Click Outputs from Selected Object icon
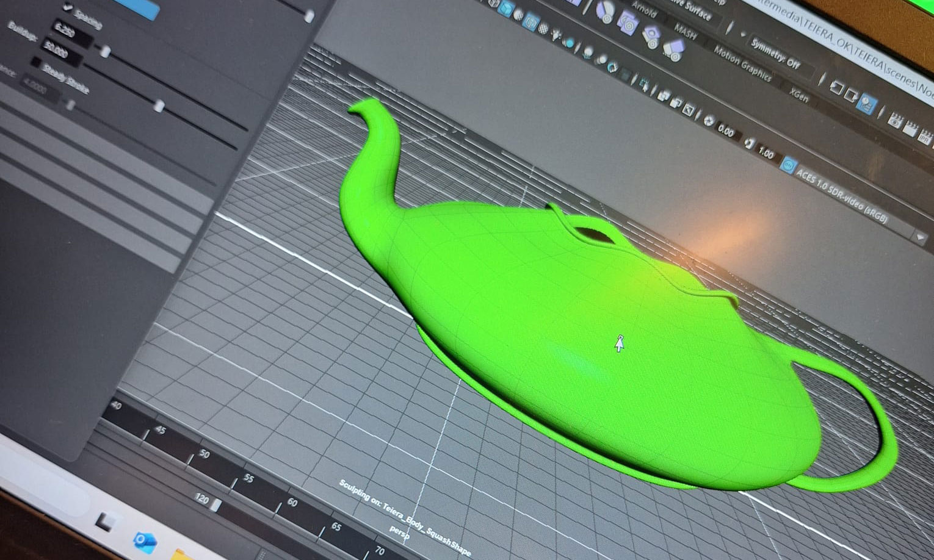 point(851,95)
